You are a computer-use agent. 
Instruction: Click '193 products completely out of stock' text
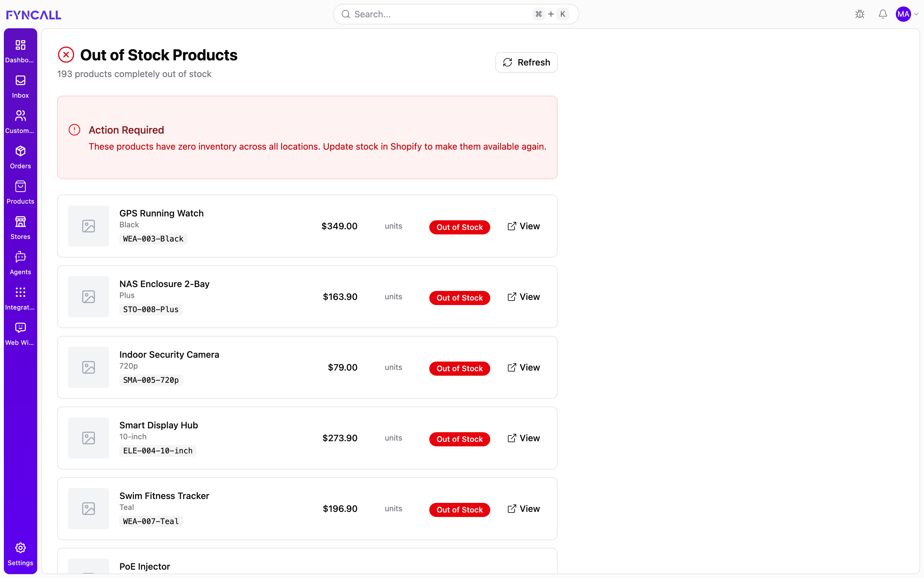click(134, 74)
